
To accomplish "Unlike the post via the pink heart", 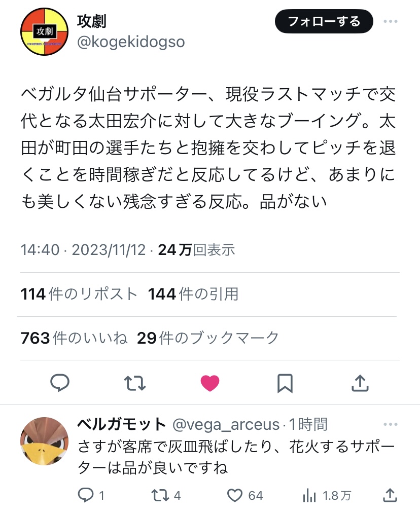I will pos(210,383).
